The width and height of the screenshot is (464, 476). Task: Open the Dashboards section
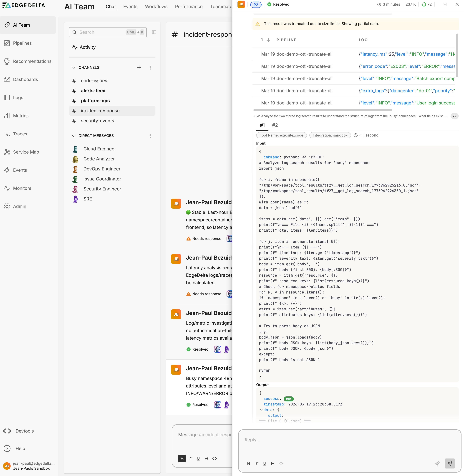(x=25, y=79)
